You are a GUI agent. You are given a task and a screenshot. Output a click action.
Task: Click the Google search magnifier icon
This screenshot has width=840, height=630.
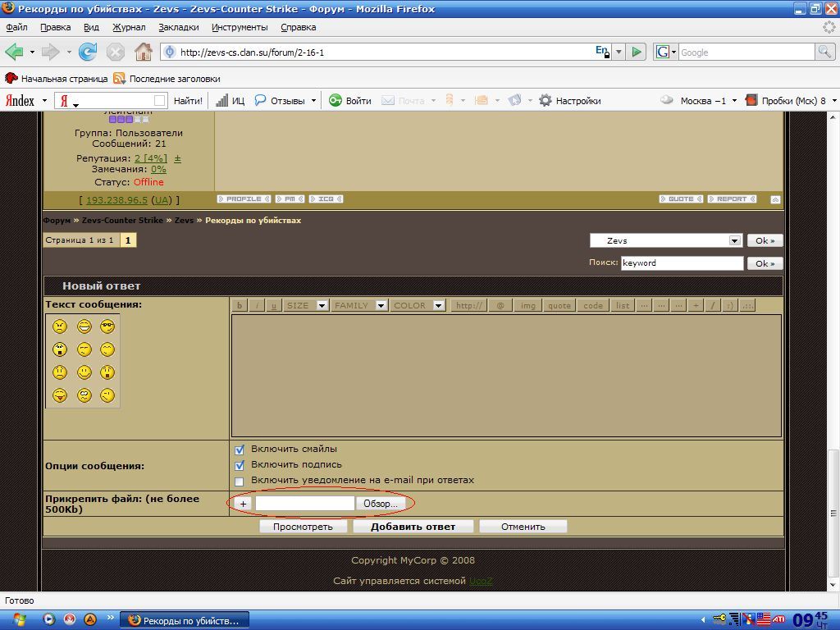click(824, 52)
